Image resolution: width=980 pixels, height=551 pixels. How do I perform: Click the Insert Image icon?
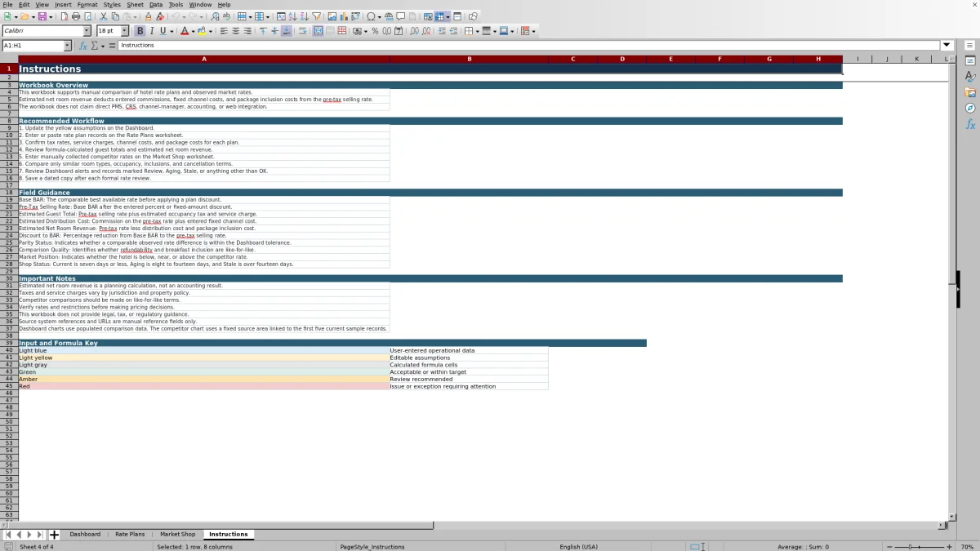tap(332, 16)
